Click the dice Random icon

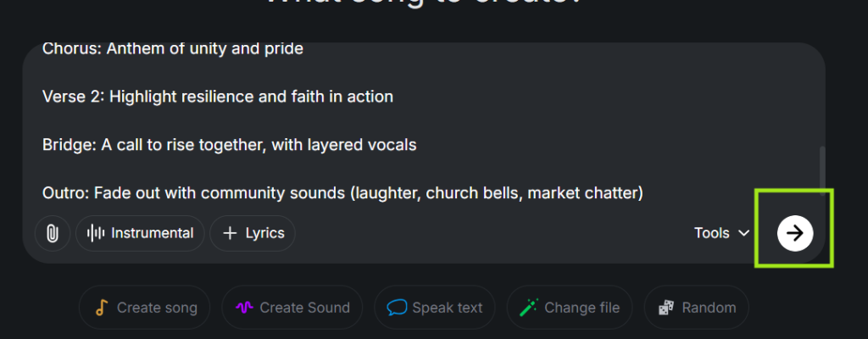tap(667, 308)
